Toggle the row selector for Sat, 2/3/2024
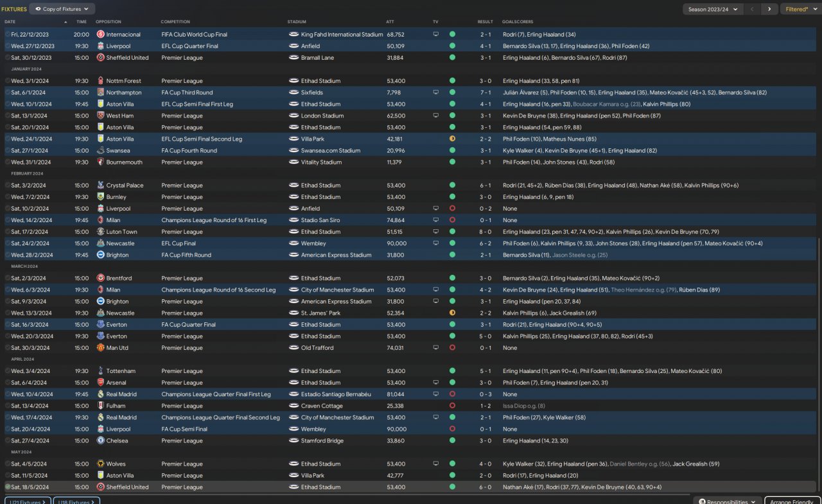 pyautogui.click(x=7, y=279)
